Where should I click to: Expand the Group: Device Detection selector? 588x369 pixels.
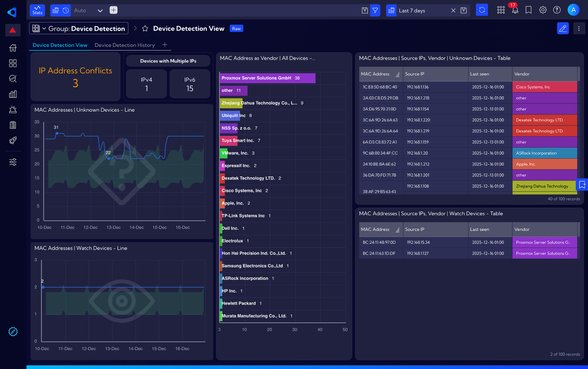point(79,28)
